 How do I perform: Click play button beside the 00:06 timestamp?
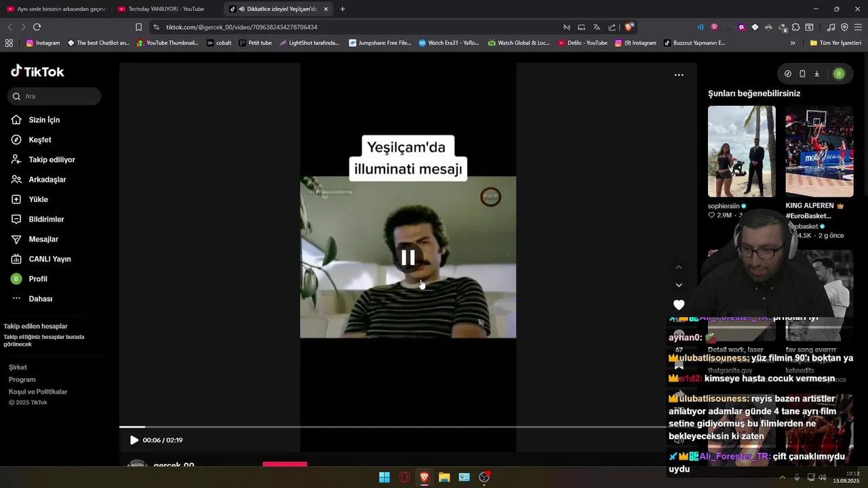[x=134, y=441]
